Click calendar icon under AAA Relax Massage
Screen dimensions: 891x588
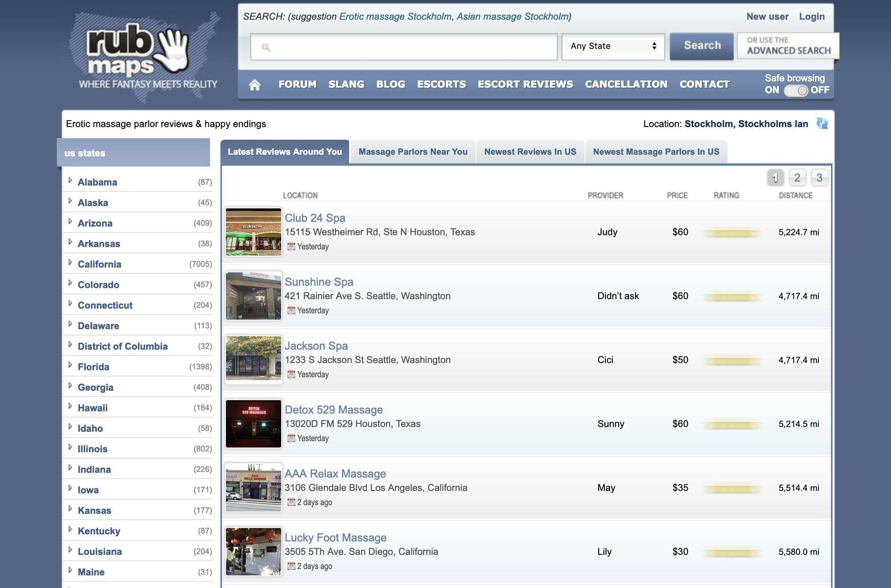pyautogui.click(x=291, y=502)
